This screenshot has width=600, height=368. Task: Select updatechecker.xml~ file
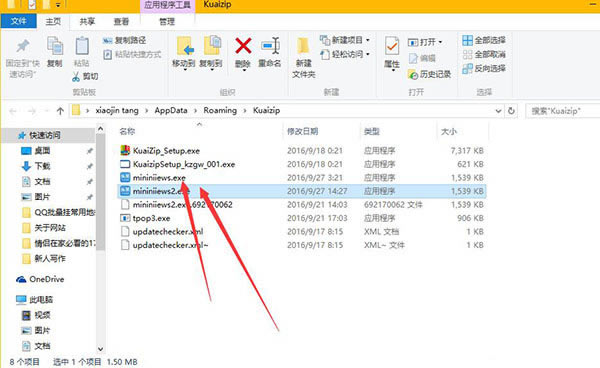(x=170, y=245)
